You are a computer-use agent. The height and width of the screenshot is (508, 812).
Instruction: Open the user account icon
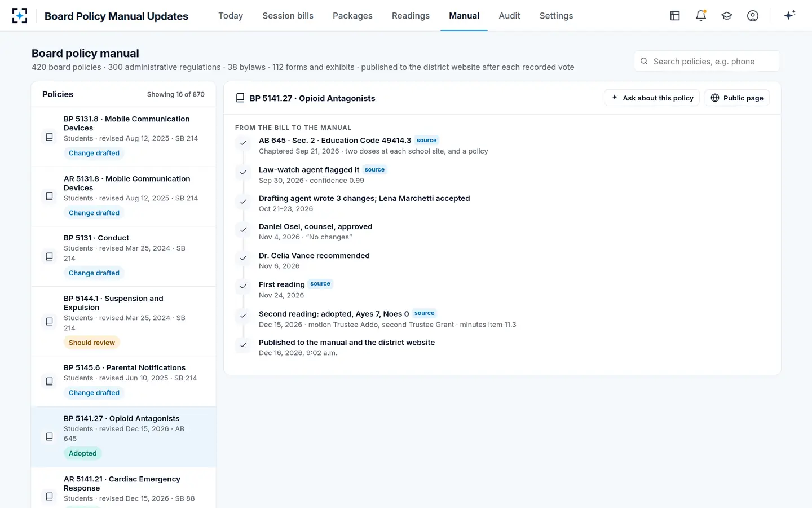[x=753, y=16]
